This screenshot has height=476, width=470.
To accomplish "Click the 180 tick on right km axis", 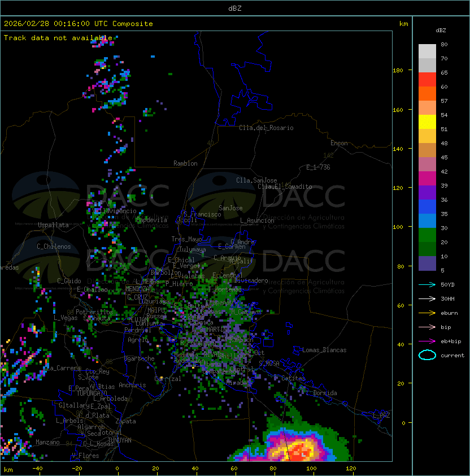I will pos(398,71).
